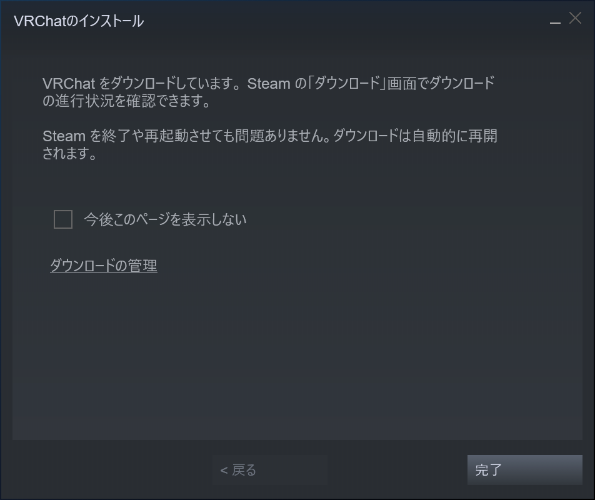The image size is (595, 500).
Task: Click the underscore minimize icon
Action: pyautogui.click(x=555, y=23)
